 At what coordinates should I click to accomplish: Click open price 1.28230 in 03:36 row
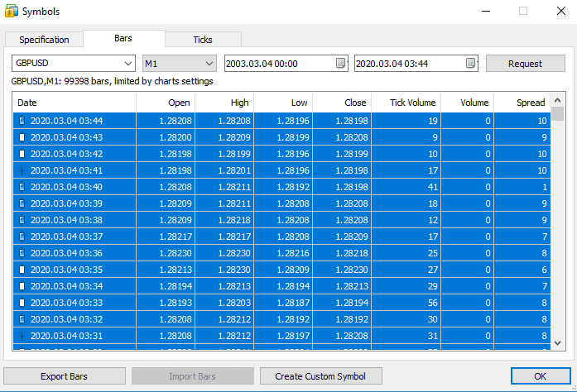click(x=176, y=253)
